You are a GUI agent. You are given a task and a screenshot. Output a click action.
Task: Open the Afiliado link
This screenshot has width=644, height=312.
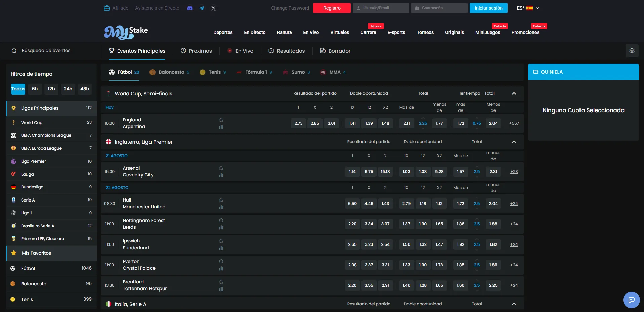coord(116,8)
